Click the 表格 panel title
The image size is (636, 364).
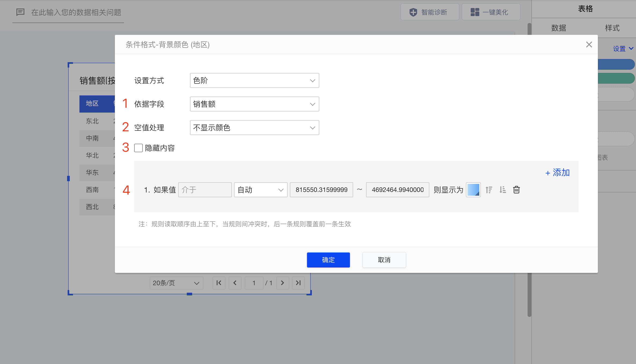point(585,9)
